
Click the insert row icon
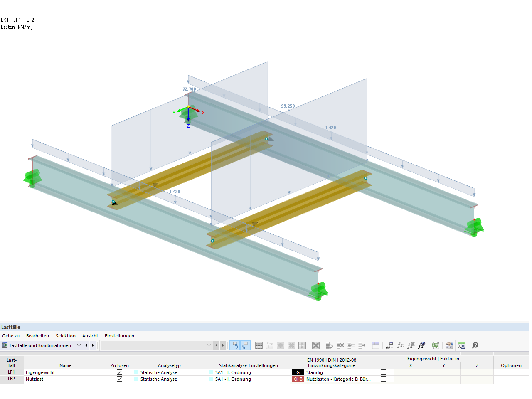tap(270, 345)
